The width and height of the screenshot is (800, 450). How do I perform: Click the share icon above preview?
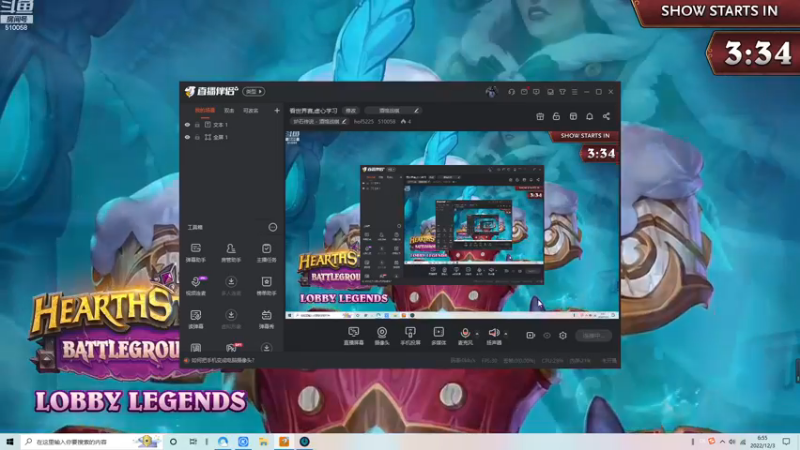tap(606, 116)
